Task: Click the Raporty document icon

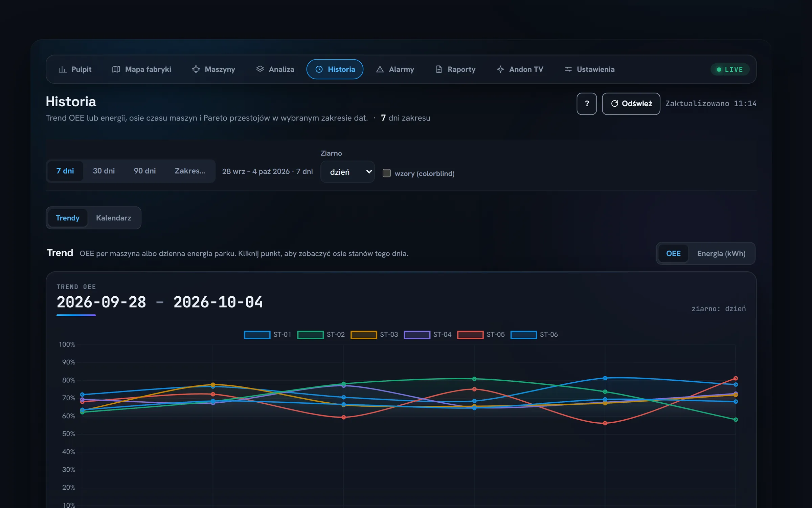Action: pos(439,69)
